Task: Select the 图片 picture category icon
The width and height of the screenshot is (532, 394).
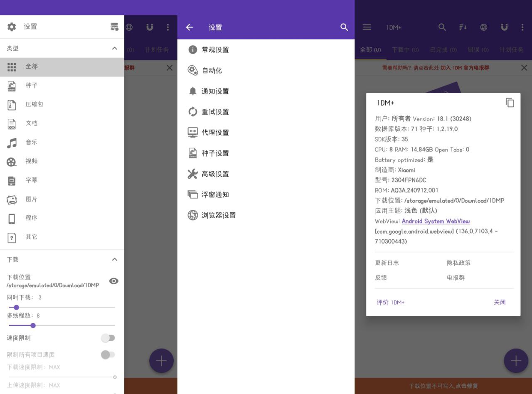Action: pos(12,200)
